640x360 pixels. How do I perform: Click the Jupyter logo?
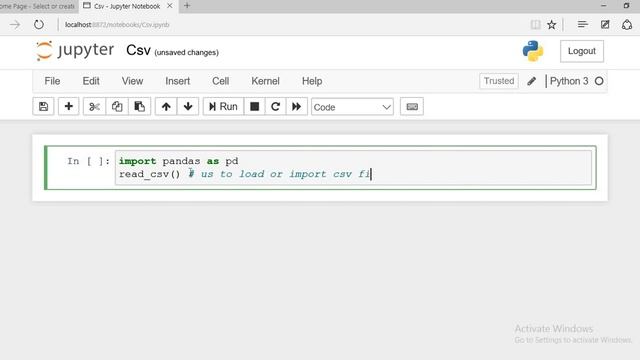point(75,51)
